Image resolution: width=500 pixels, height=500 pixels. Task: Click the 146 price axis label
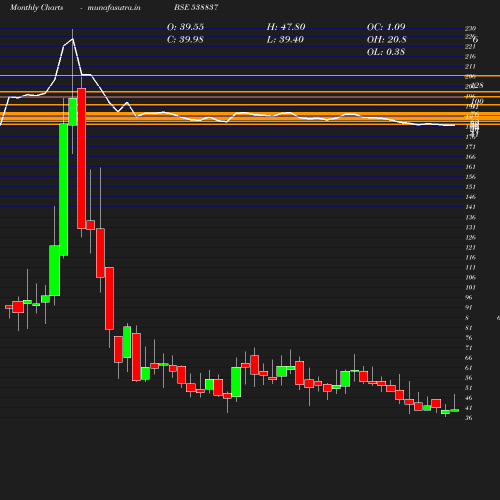tap(470, 197)
